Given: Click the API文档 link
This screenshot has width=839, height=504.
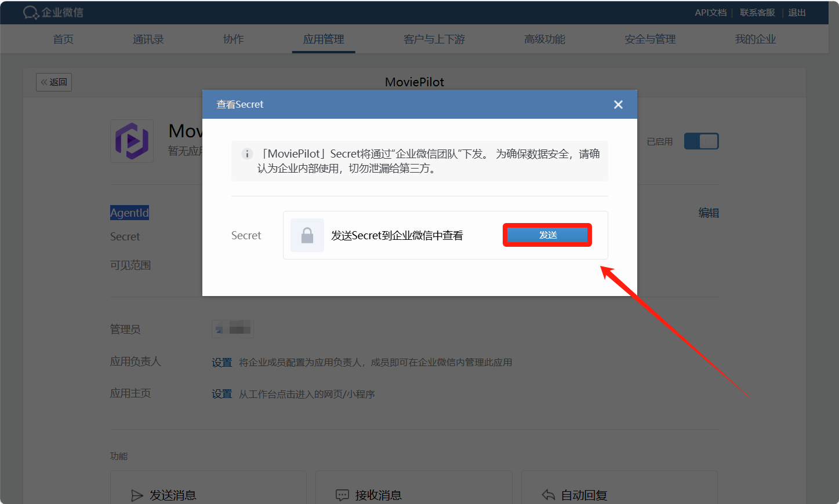Looking at the screenshot, I should [710, 13].
